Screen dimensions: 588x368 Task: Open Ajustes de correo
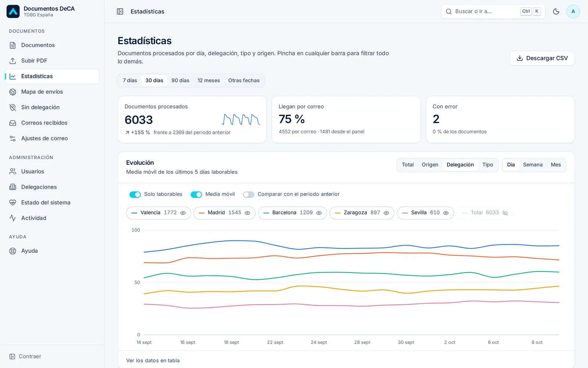(52, 138)
